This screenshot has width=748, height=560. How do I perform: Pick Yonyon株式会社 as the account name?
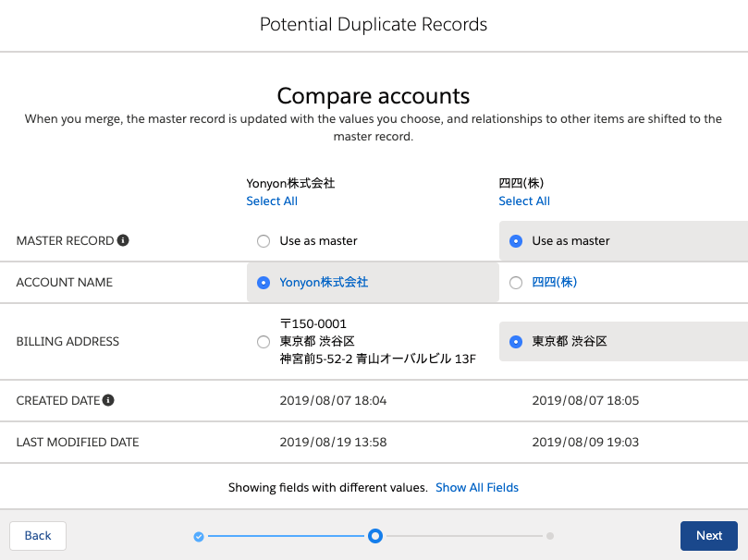(x=264, y=283)
